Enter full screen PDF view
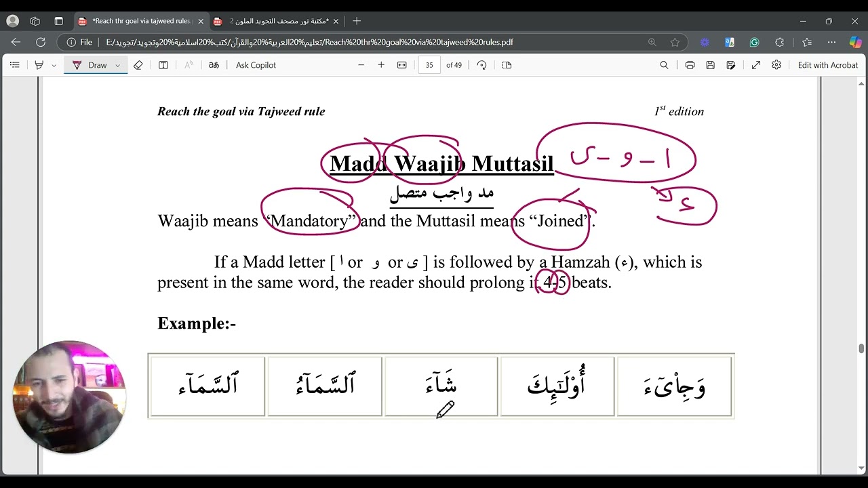The height and width of the screenshot is (488, 868). 756,65
